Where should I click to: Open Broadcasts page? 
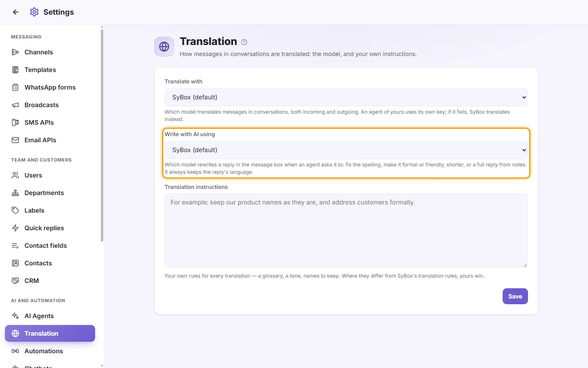pos(50,105)
